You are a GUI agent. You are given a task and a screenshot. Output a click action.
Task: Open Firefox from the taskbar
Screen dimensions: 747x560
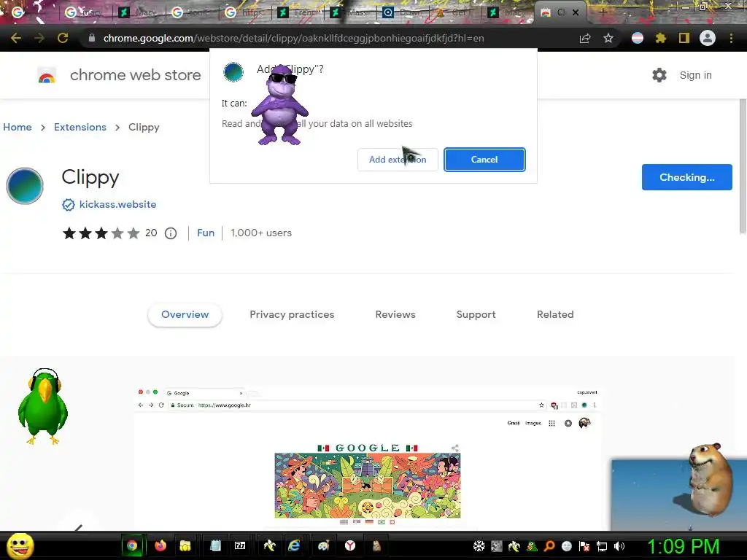click(160, 545)
